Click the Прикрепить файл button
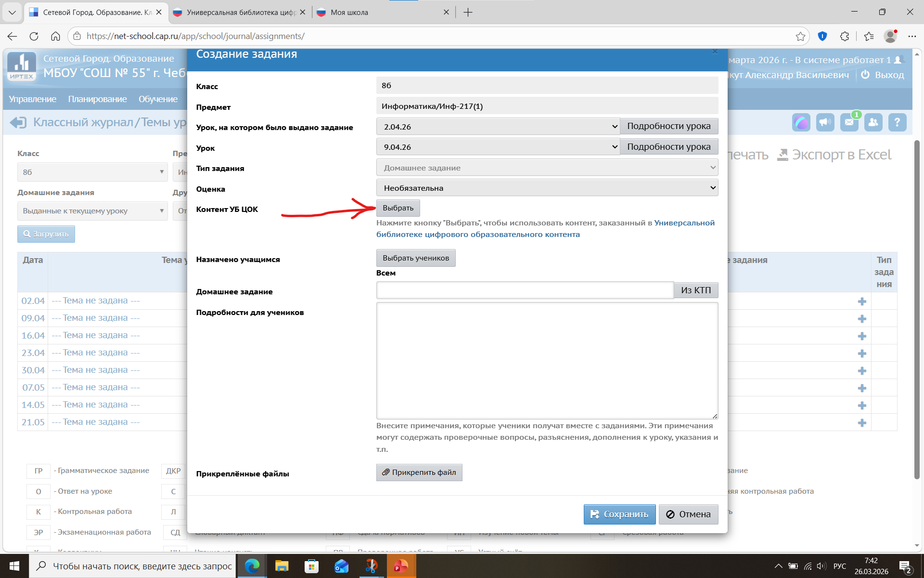 point(419,473)
